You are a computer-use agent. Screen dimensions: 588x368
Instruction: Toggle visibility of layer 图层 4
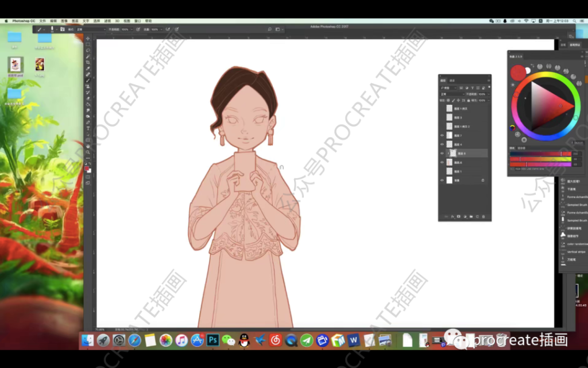[x=442, y=144]
